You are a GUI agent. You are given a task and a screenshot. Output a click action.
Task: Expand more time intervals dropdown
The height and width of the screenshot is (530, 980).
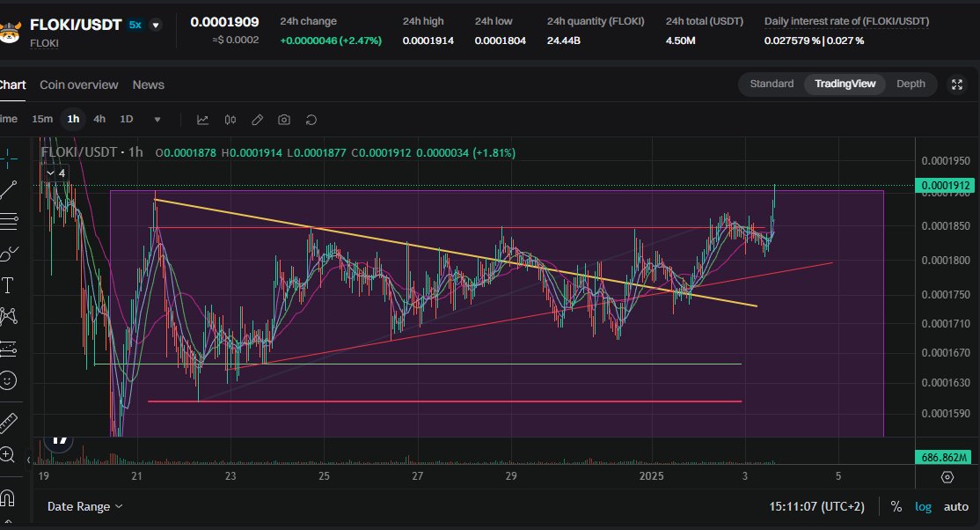(x=157, y=120)
